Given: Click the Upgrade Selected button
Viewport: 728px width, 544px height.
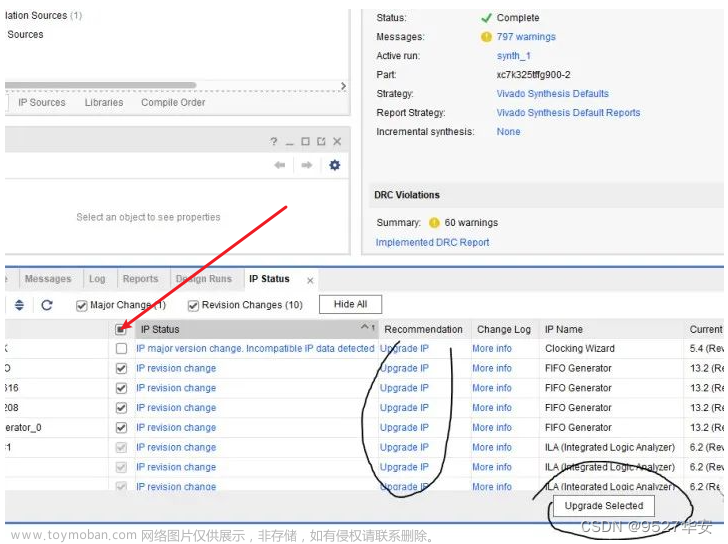Looking at the screenshot, I should pyautogui.click(x=604, y=505).
